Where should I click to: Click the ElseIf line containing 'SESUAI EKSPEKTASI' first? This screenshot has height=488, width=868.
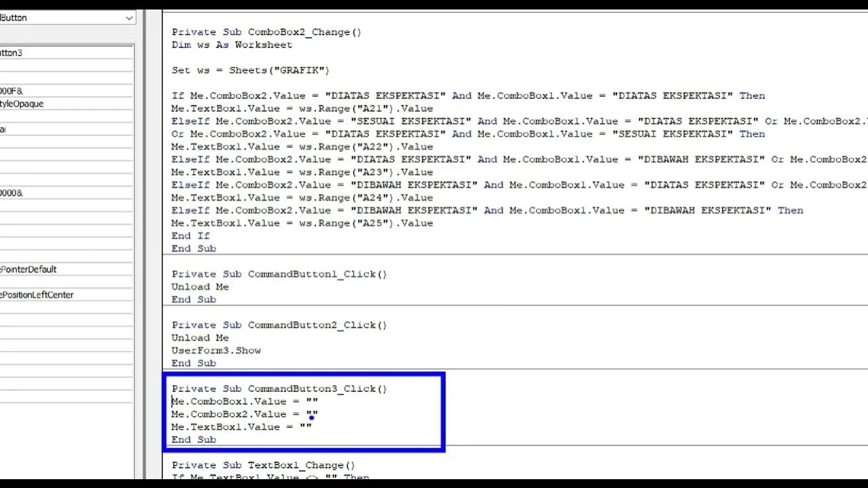pos(519,121)
